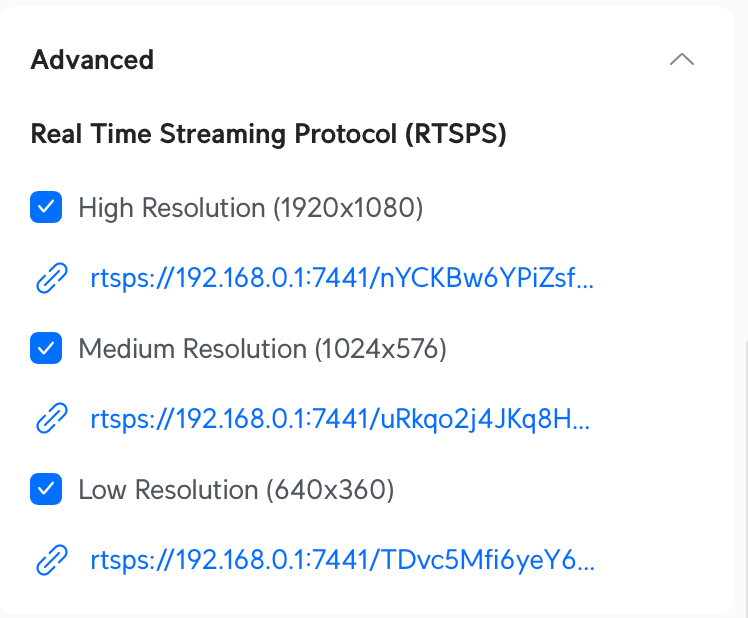
Task: Uncheck the High Resolution (1920x1080) checkbox
Action: coord(46,207)
